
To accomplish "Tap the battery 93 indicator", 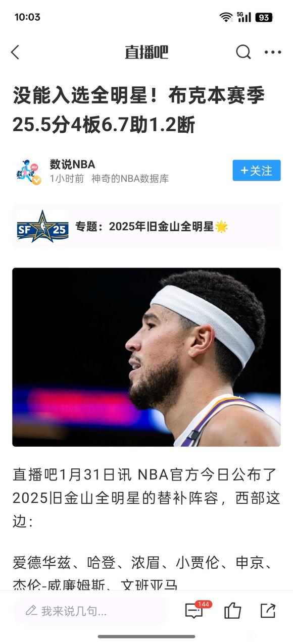I will pos(264,17).
